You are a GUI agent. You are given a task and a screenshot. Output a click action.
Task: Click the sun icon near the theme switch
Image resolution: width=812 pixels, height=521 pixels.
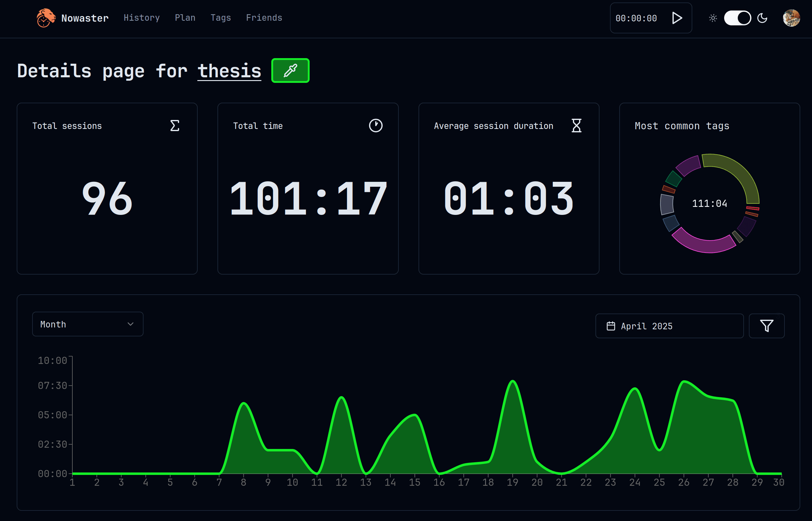point(712,18)
